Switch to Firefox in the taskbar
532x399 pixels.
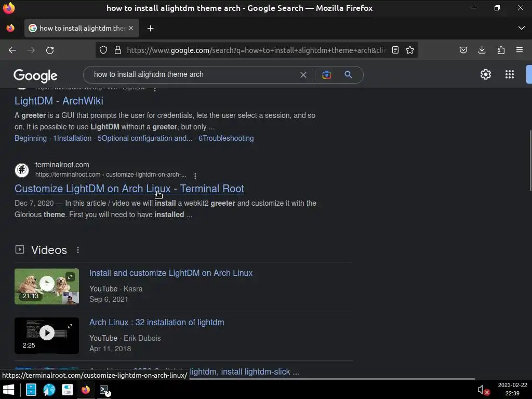86,390
